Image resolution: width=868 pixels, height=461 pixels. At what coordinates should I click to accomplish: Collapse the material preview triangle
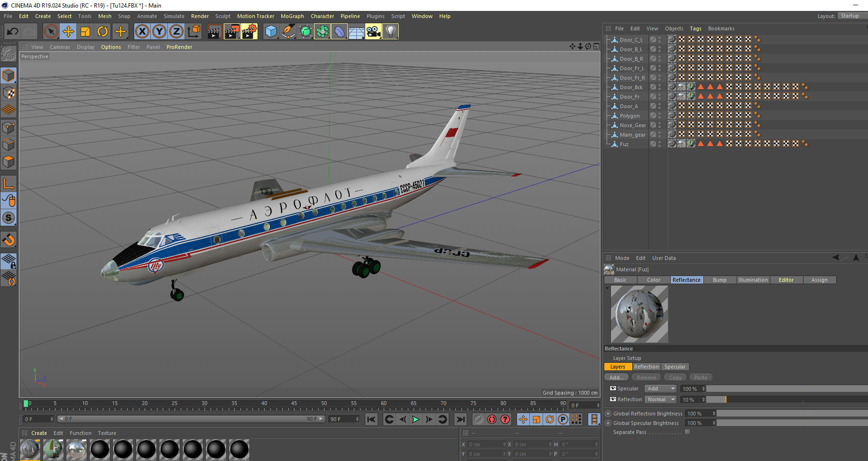click(x=607, y=288)
